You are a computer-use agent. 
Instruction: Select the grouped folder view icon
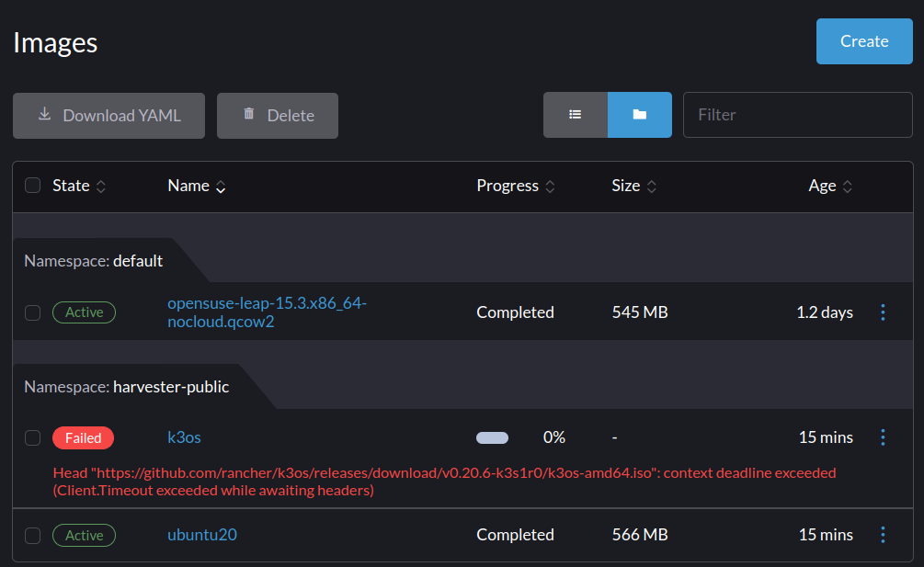pos(640,114)
